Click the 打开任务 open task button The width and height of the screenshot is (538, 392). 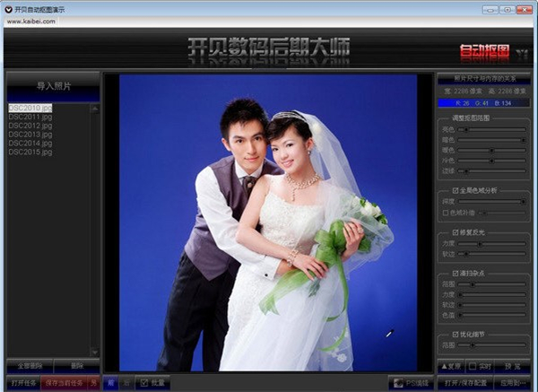click(23, 383)
